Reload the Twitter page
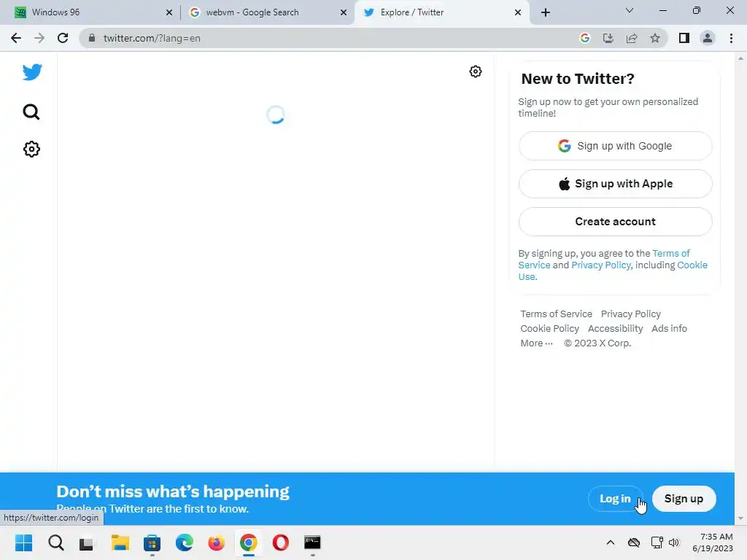This screenshot has height=560, width=747. pos(63,38)
